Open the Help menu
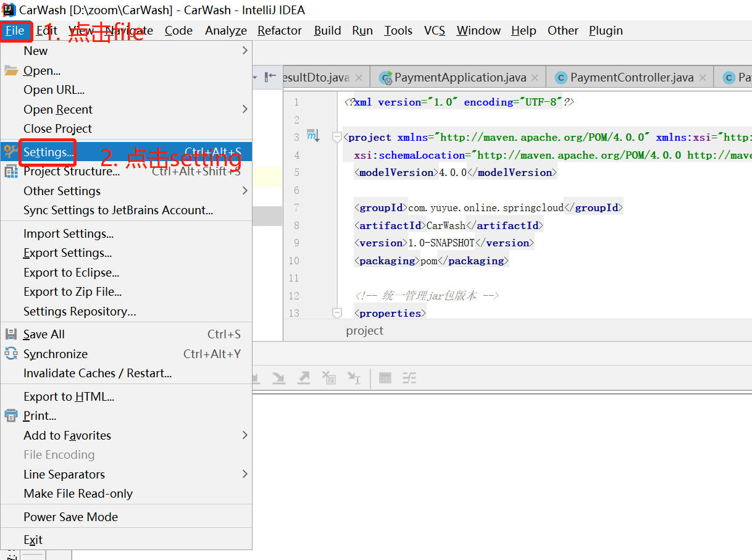 click(x=524, y=30)
